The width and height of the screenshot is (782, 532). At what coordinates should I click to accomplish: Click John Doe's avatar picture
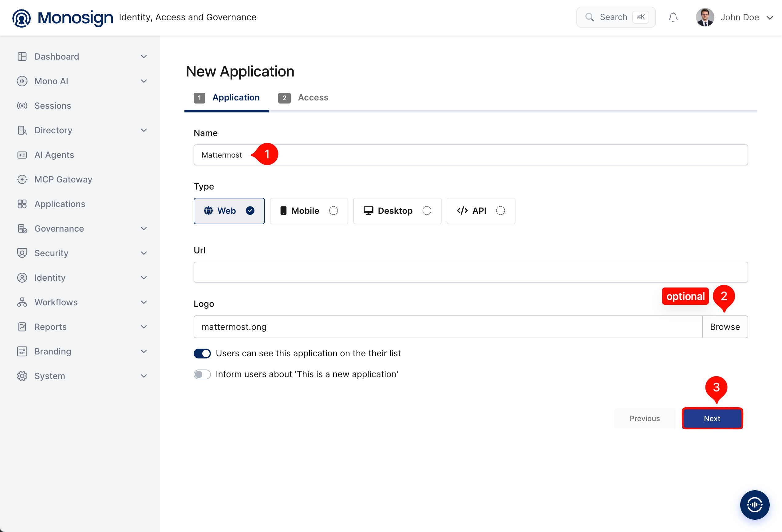point(705,17)
